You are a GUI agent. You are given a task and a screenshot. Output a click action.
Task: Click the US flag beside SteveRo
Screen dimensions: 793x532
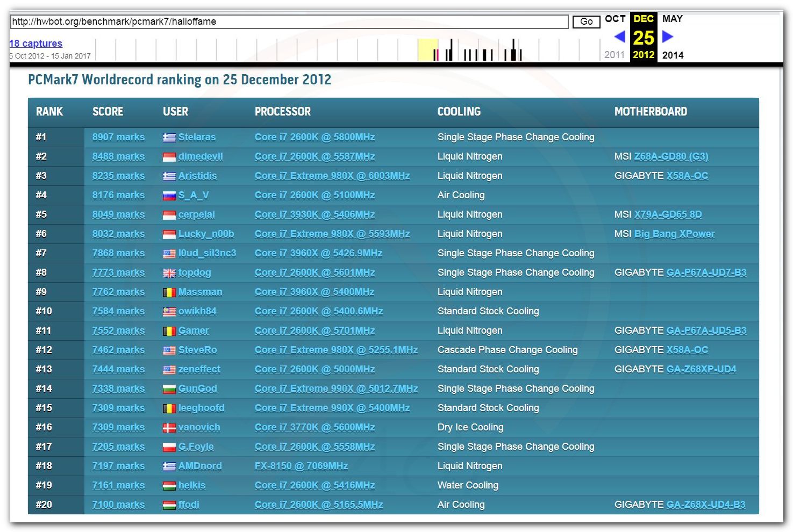point(169,350)
